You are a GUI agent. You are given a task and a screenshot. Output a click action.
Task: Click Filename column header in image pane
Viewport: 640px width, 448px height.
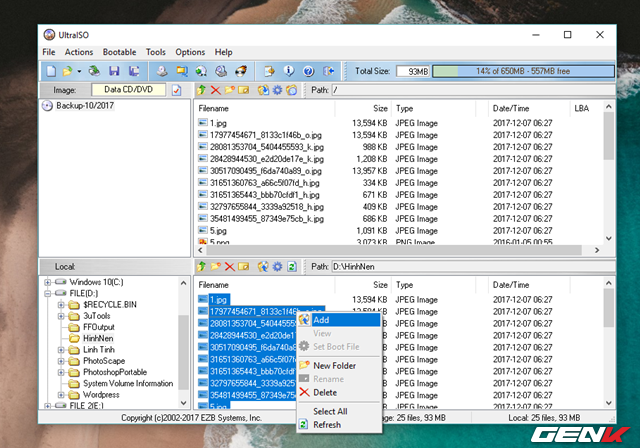[264, 109]
